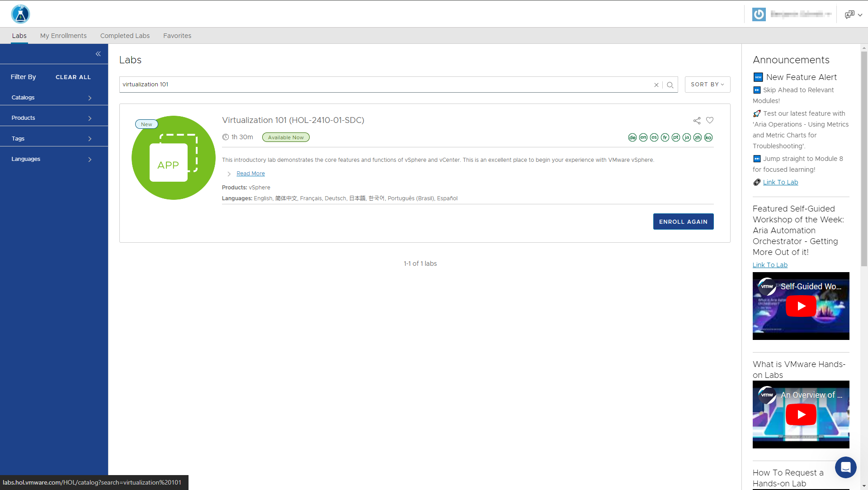Viewport: 868px width, 490px height.
Task: Click the Read More link
Action: pyautogui.click(x=250, y=174)
